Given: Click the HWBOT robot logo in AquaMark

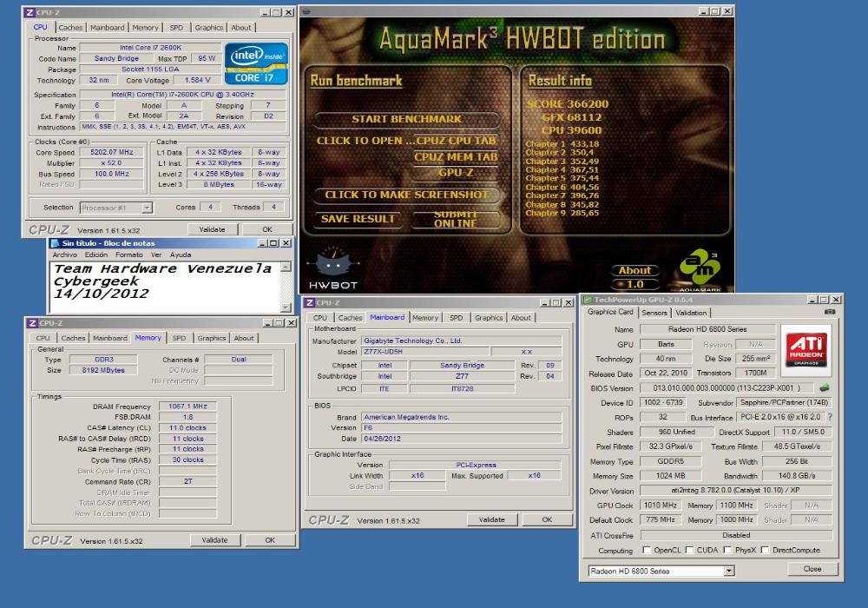Looking at the screenshot, I should tap(333, 268).
